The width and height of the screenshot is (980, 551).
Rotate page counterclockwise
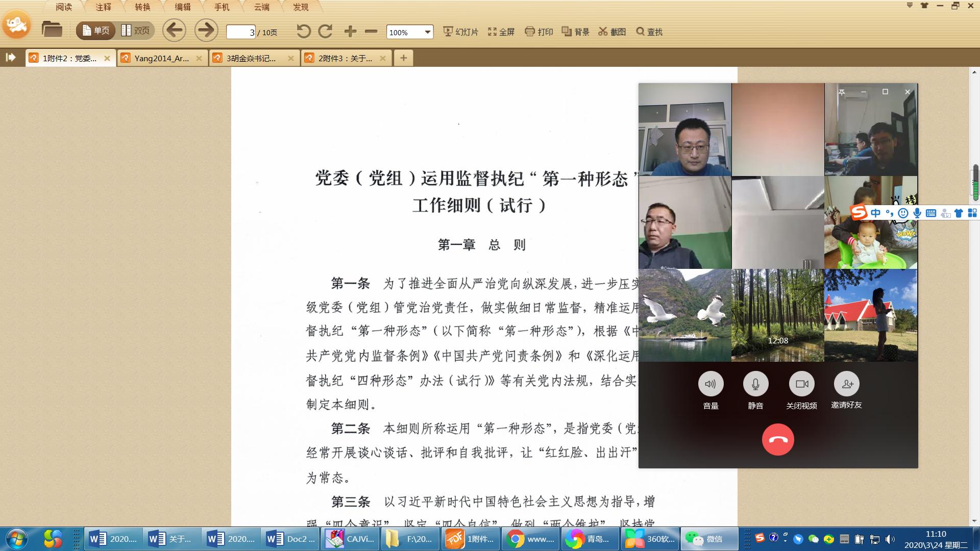point(303,32)
